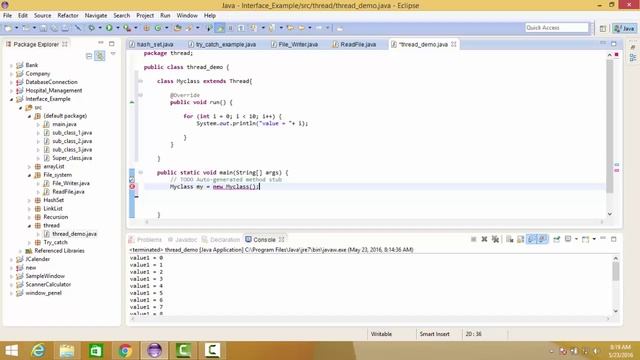Expand the Company project
Screen dimensions: 640x360
click(x=11, y=74)
